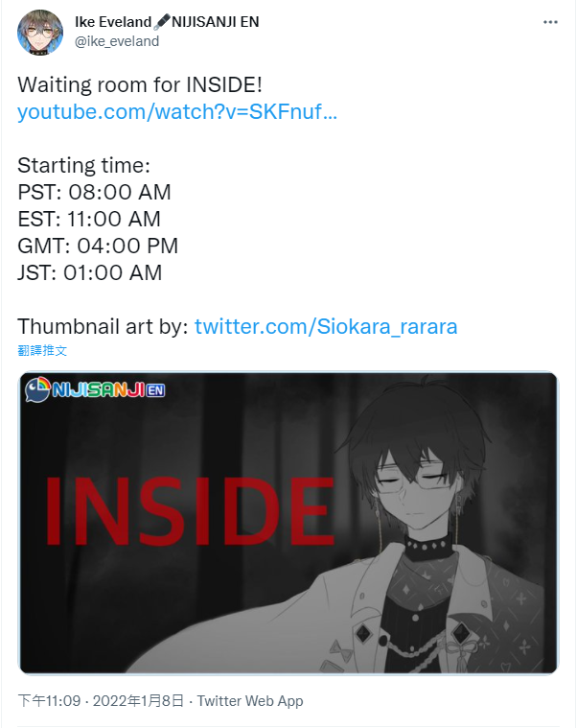Click the 翻譯推文 translate tweet link
Image resolution: width=576 pixels, height=728 pixels.
pos(42,350)
